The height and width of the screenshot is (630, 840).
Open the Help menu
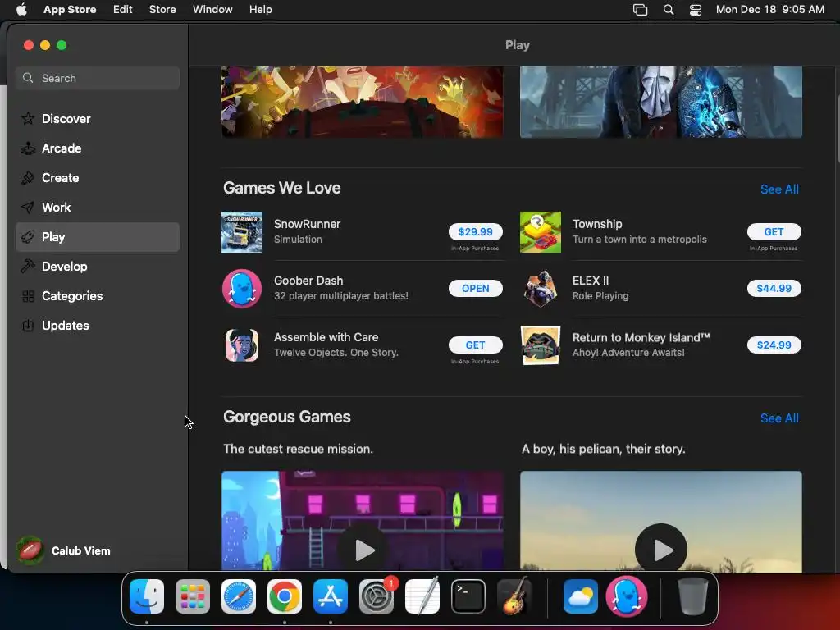tap(260, 10)
